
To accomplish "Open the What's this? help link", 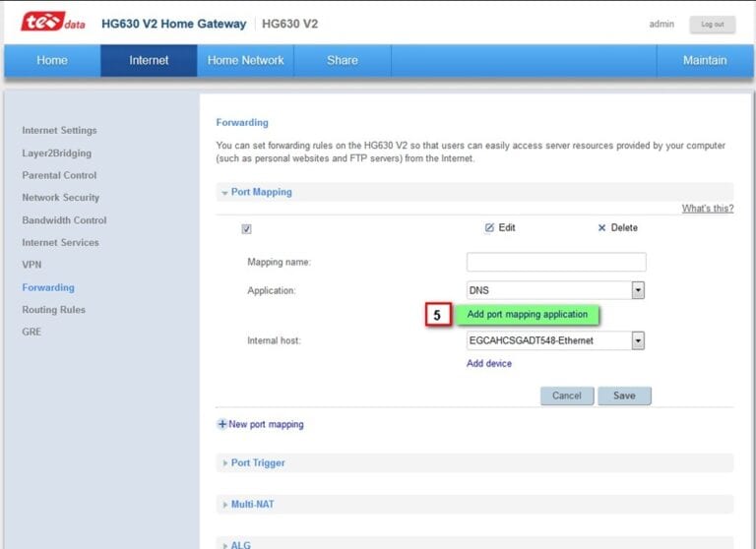I will coord(707,209).
